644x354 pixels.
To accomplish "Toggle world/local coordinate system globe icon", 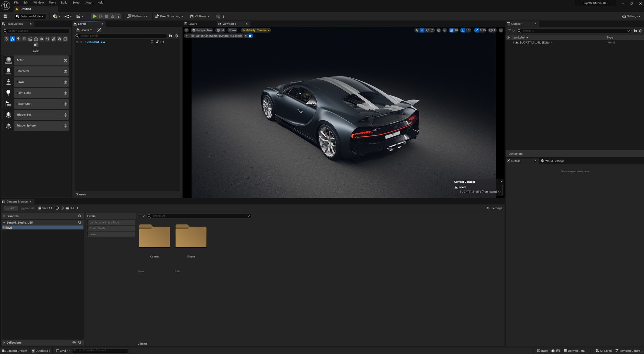I will click(x=438, y=30).
